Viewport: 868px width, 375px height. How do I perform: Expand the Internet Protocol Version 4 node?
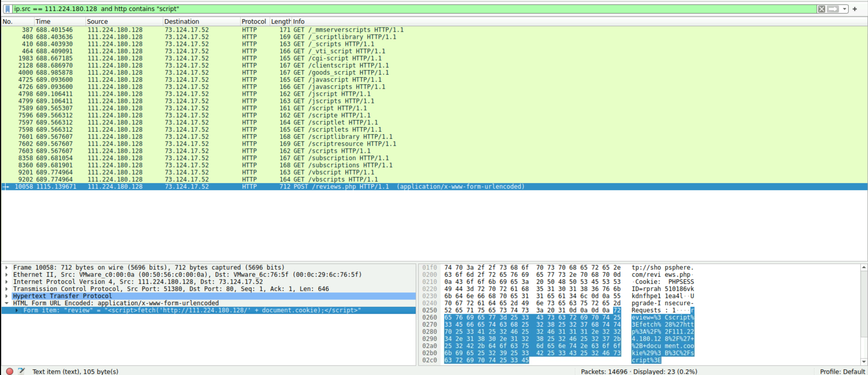coord(6,282)
